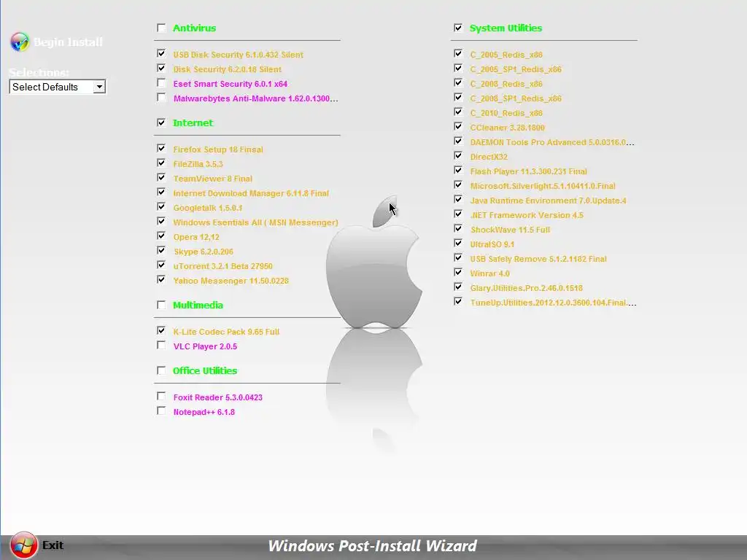Uncheck USB Disk Security 6.1.0.432 Silent

coord(161,53)
